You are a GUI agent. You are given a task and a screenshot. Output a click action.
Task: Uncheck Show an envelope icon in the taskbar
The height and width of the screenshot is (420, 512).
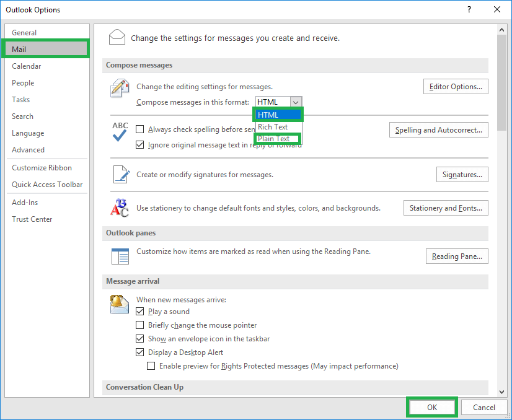tap(139, 339)
